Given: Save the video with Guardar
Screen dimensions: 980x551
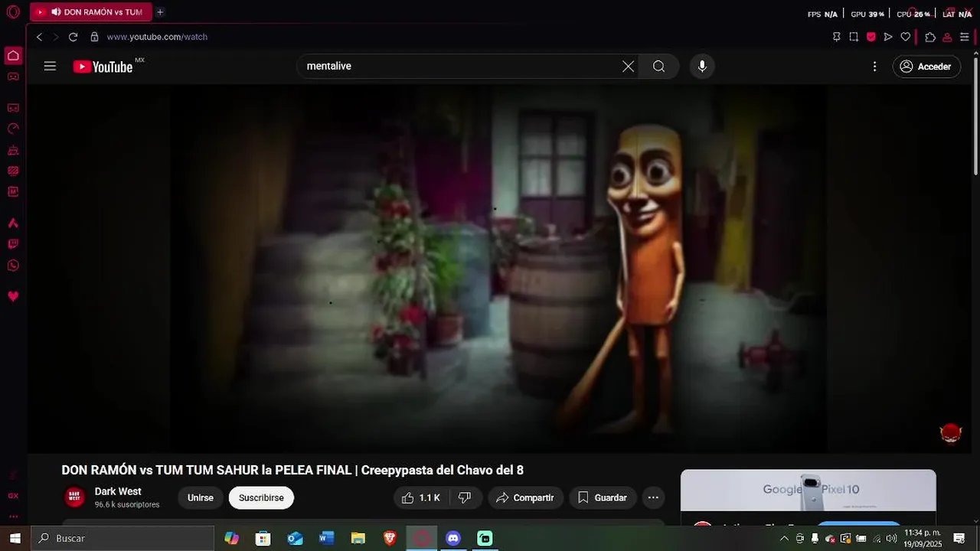Looking at the screenshot, I should (x=603, y=497).
